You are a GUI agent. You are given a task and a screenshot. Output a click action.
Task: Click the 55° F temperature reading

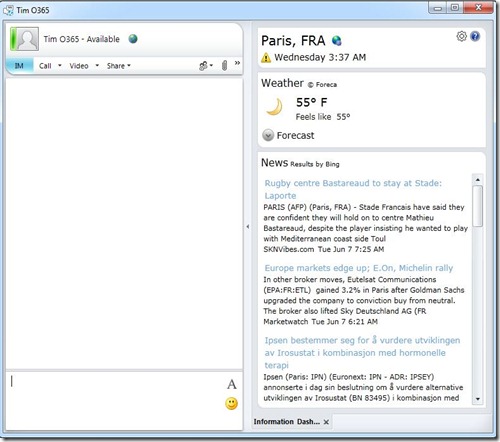point(311,102)
